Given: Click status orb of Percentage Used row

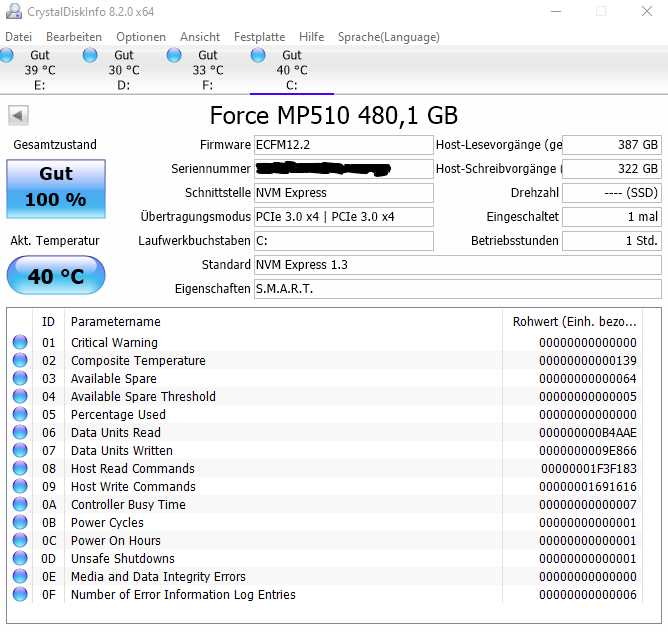Looking at the screenshot, I should tap(20, 414).
